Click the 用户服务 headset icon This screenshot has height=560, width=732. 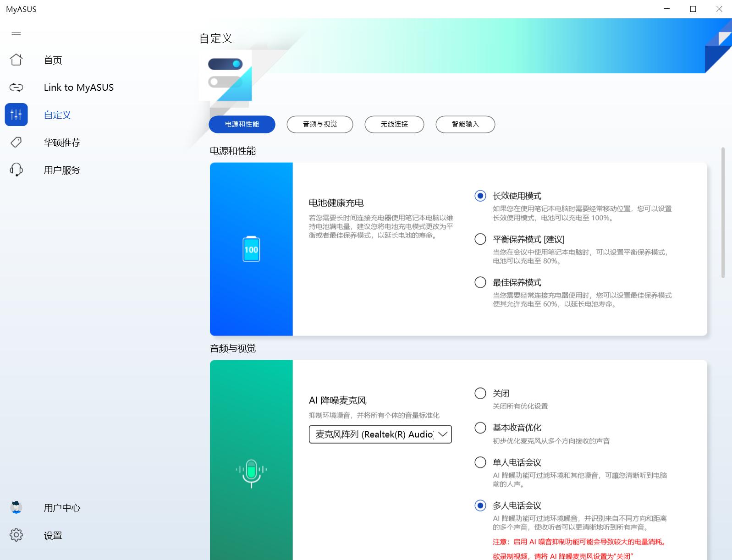[x=16, y=170]
